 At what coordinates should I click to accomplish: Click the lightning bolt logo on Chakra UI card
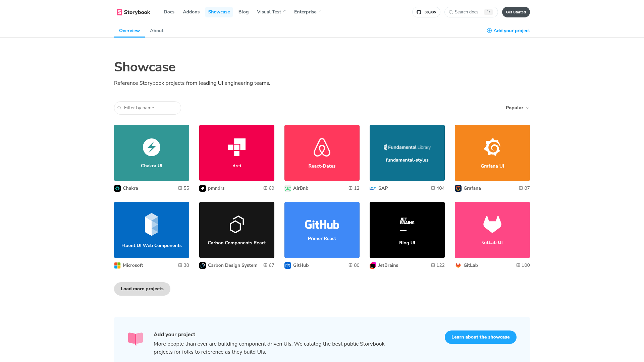coord(152,147)
